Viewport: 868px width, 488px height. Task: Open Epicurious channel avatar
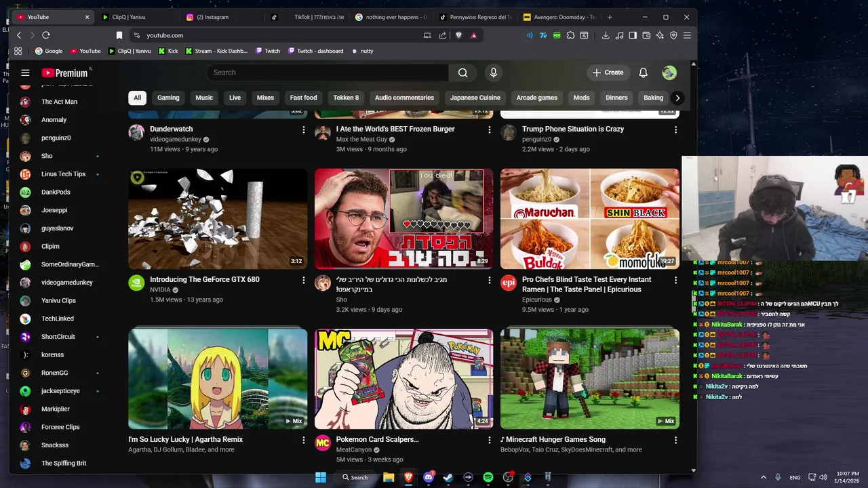(509, 283)
